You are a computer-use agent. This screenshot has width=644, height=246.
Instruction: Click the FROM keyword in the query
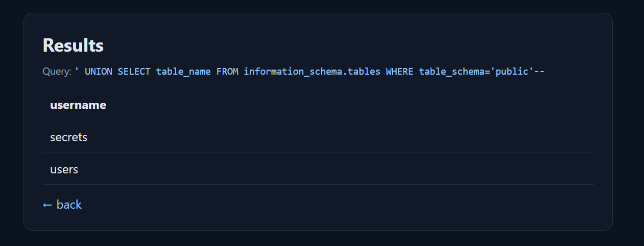(x=227, y=72)
